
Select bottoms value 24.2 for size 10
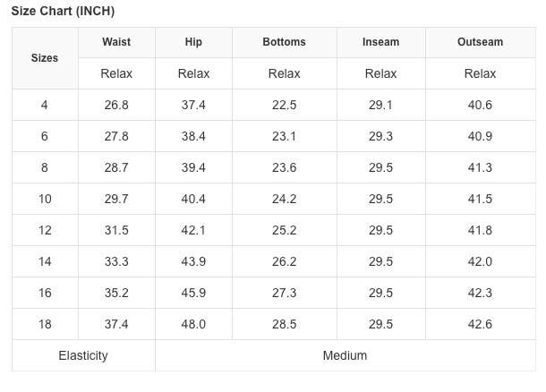(x=284, y=199)
